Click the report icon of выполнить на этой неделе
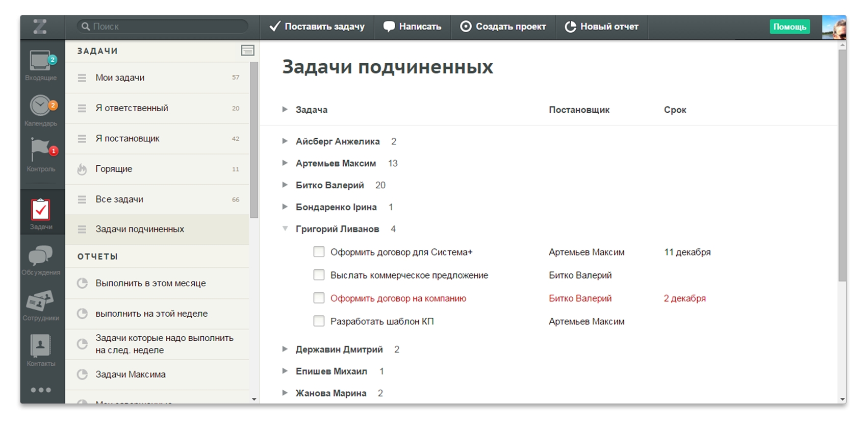Viewport: 868px width, 428px height. click(x=82, y=314)
